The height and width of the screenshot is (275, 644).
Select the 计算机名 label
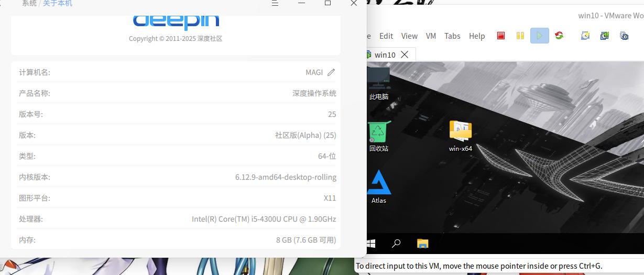click(x=35, y=72)
